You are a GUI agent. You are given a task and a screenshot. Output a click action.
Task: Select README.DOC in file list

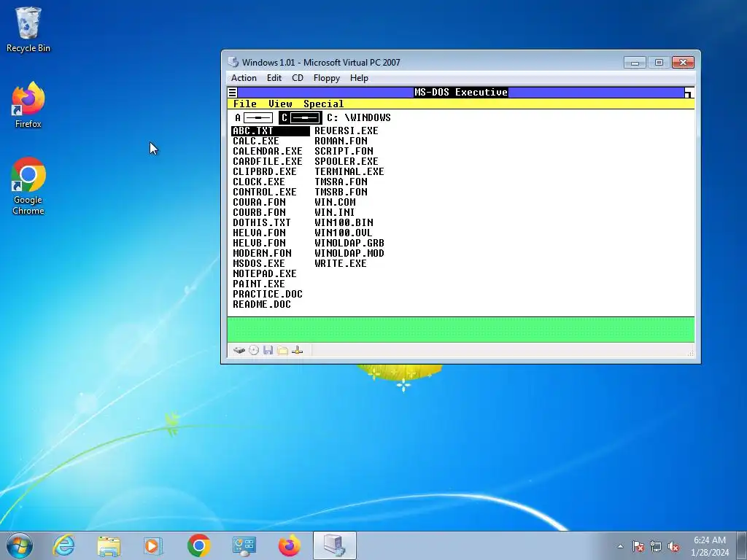(262, 305)
